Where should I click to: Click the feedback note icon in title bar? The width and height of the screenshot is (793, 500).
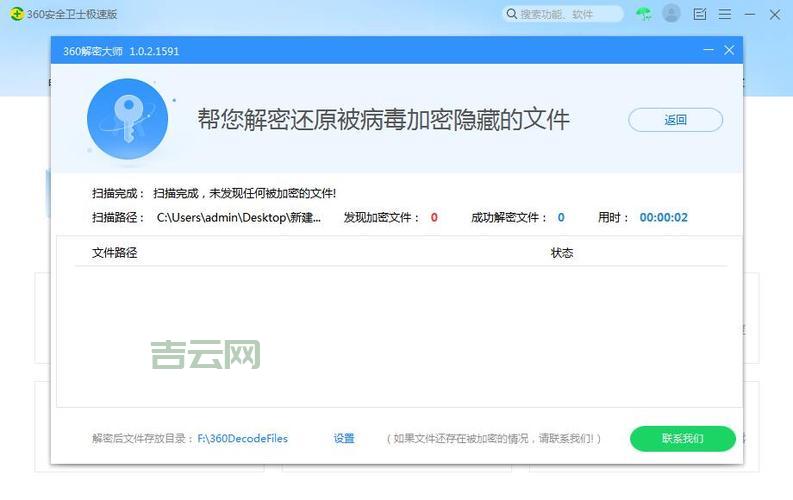[x=700, y=14]
